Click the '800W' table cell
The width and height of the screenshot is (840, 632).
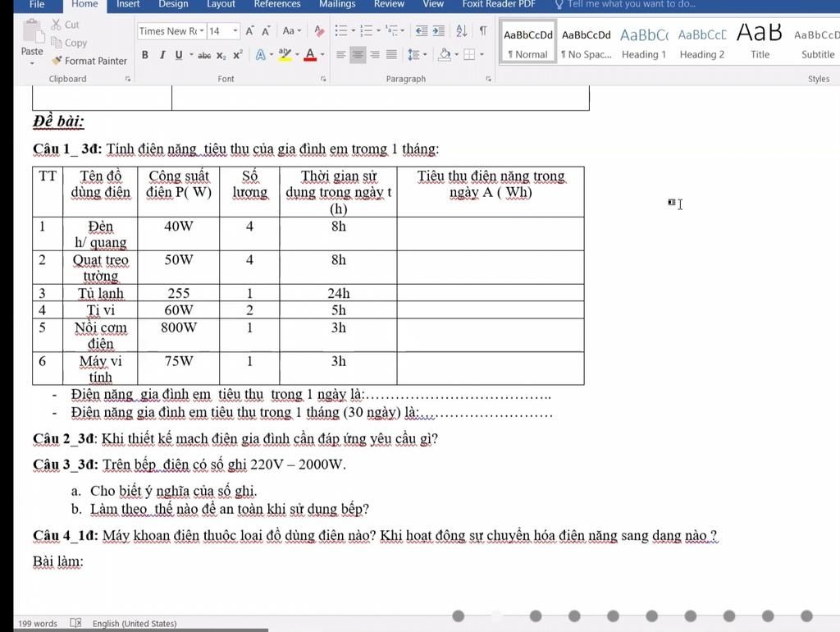click(x=178, y=335)
